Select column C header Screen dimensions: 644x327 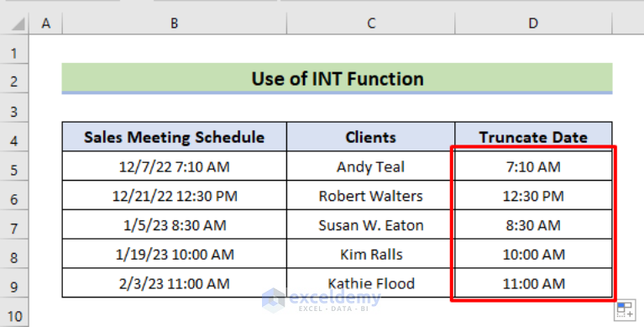point(371,23)
